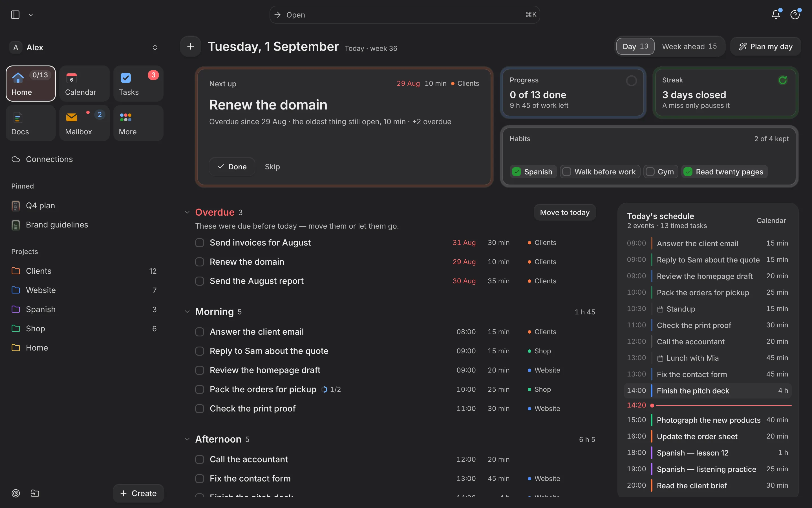Screen dimensions: 812x508
Task: Click the subtask progress ring on Pack the orders
Action: pos(325,389)
